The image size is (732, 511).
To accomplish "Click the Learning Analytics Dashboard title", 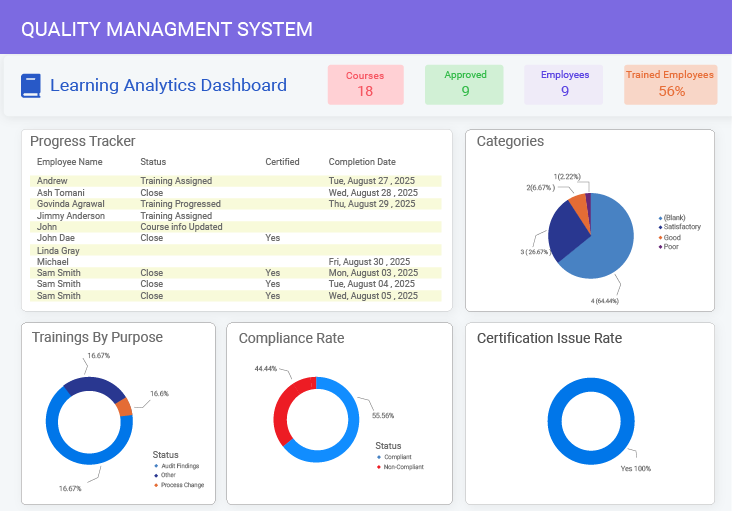I will [168, 85].
